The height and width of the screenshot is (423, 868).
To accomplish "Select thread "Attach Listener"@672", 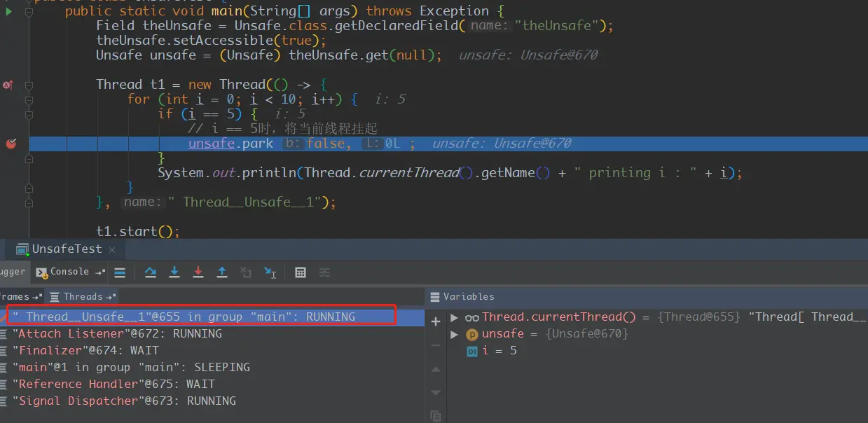I will pyautogui.click(x=213, y=333).
